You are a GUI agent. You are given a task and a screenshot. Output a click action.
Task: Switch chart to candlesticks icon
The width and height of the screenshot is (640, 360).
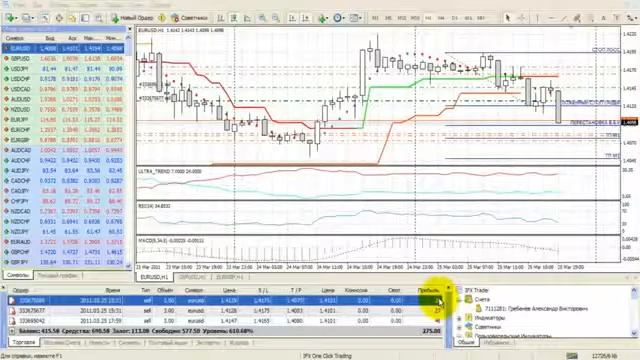234,18
